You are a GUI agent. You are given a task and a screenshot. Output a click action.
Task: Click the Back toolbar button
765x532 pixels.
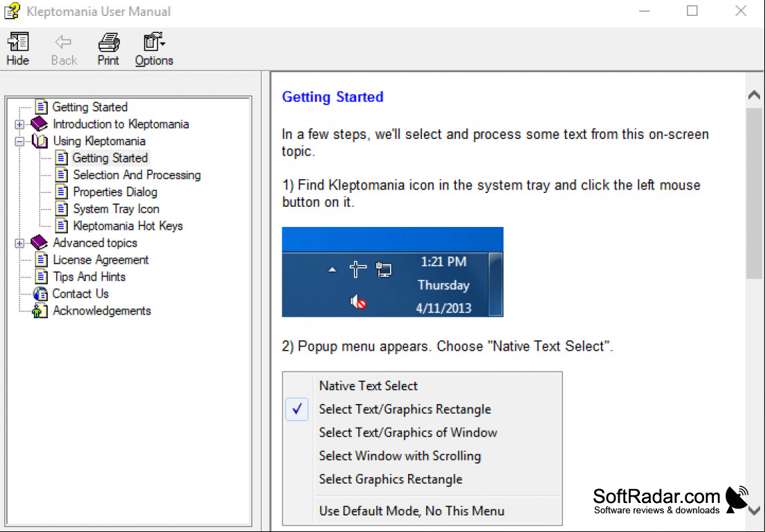coord(64,49)
